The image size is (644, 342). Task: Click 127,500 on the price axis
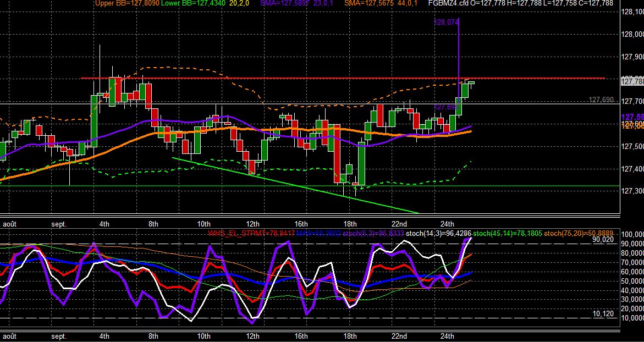pyautogui.click(x=633, y=147)
